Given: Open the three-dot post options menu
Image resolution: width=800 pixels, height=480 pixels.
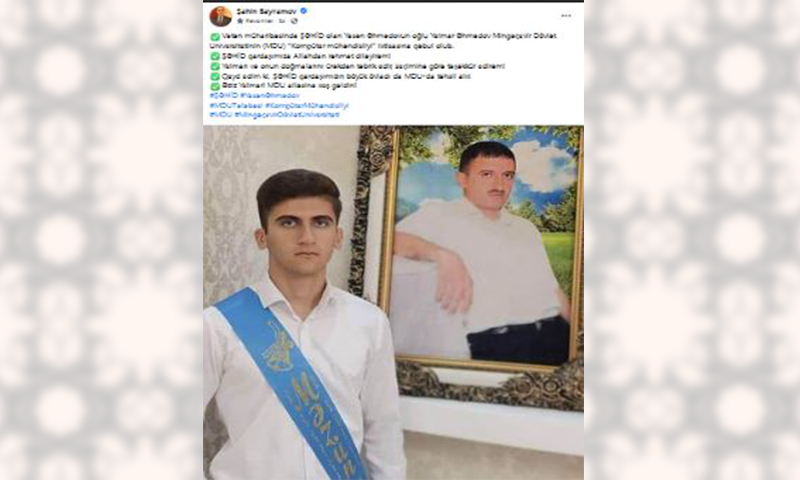Looking at the screenshot, I should (x=566, y=16).
